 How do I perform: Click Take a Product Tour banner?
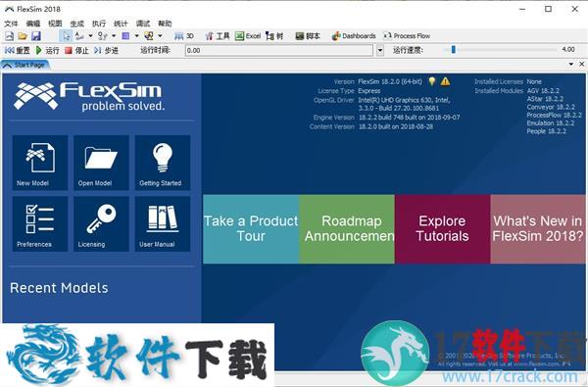[251, 228]
